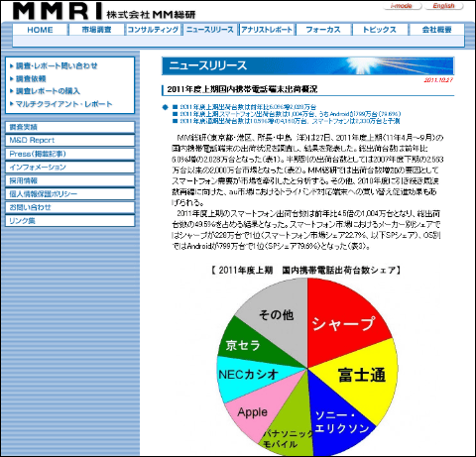Open the 市場調査 tab
The width and height of the screenshot is (476, 457).
tap(96, 30)
